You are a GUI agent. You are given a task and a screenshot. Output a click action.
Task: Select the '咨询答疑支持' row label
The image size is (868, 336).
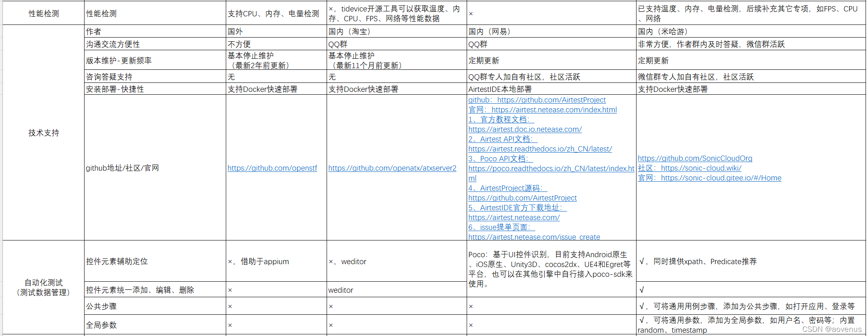point(155,77)
